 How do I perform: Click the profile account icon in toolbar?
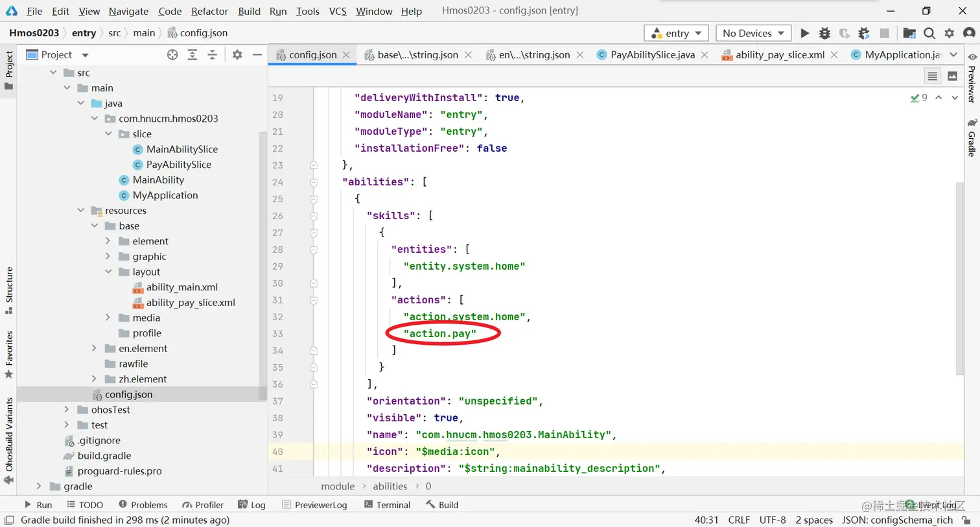(x=970, y=33)
